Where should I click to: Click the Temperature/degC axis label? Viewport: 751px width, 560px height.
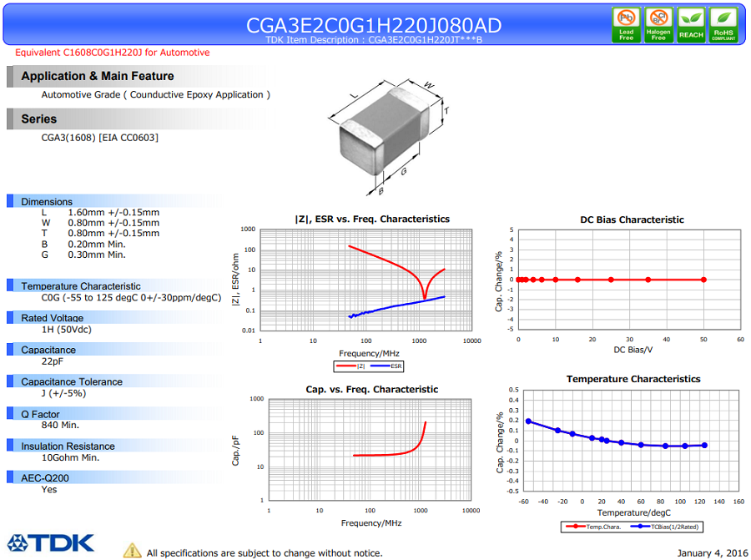tap(633, 512)
